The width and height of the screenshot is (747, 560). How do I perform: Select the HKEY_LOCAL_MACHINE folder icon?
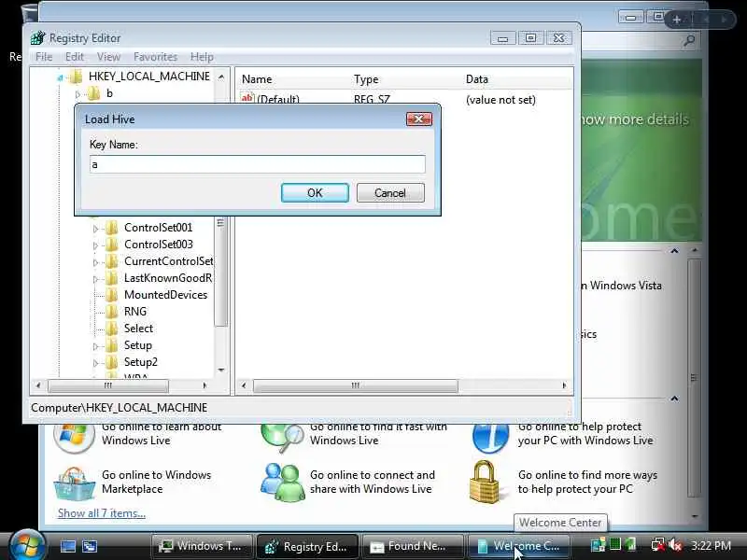pyautogui.click(x=76, y=77)
